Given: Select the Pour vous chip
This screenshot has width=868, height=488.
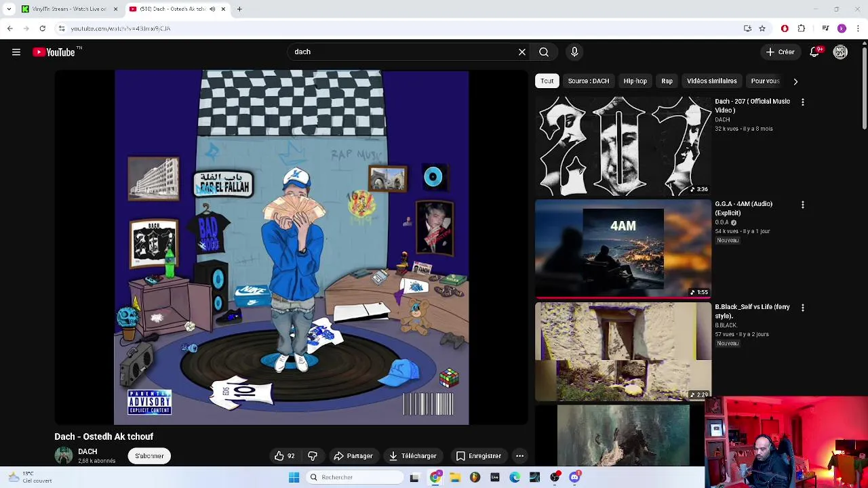Looking at the screenshot, I should click(765, 81).
